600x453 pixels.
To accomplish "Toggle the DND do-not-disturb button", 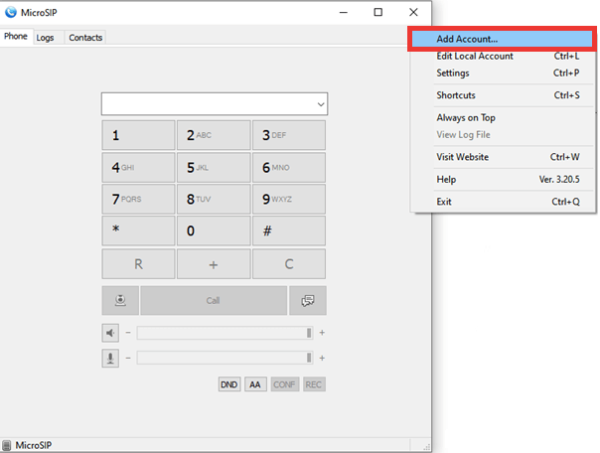I will (x=229, y=384).
